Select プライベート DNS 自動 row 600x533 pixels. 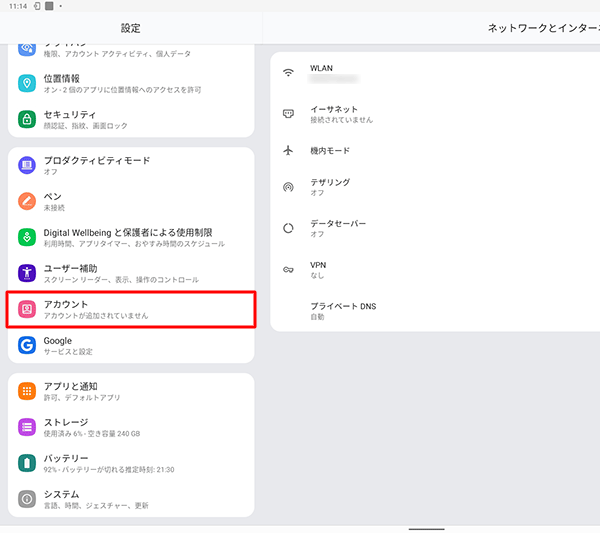[x=435, y=311]
